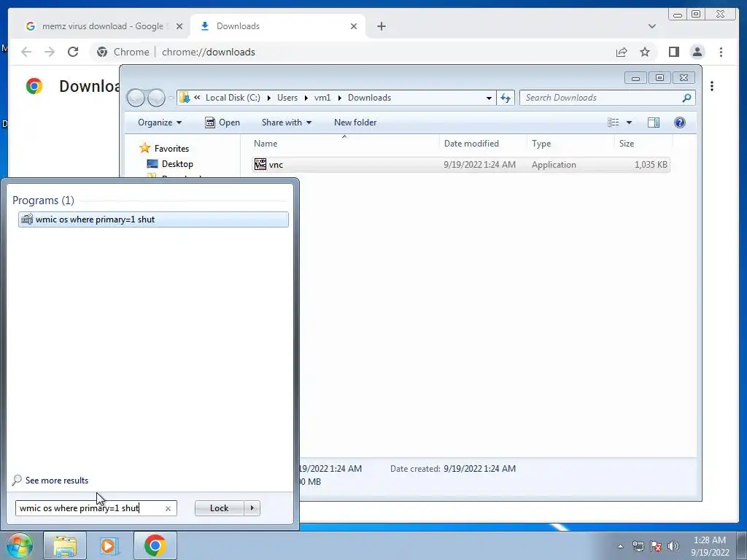Click the Start menu search text field
This screenshot has width=747, height=560.
coord(89,508)
